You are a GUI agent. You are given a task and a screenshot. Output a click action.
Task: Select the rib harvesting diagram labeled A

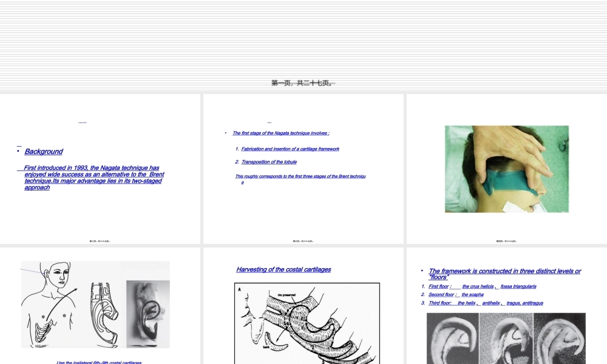(x=307, y=323)
